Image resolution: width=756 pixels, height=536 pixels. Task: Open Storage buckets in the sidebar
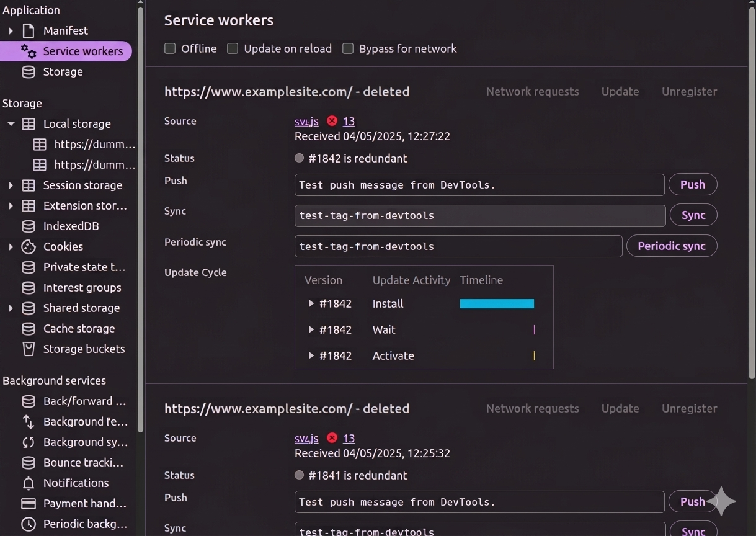point(84,349)
